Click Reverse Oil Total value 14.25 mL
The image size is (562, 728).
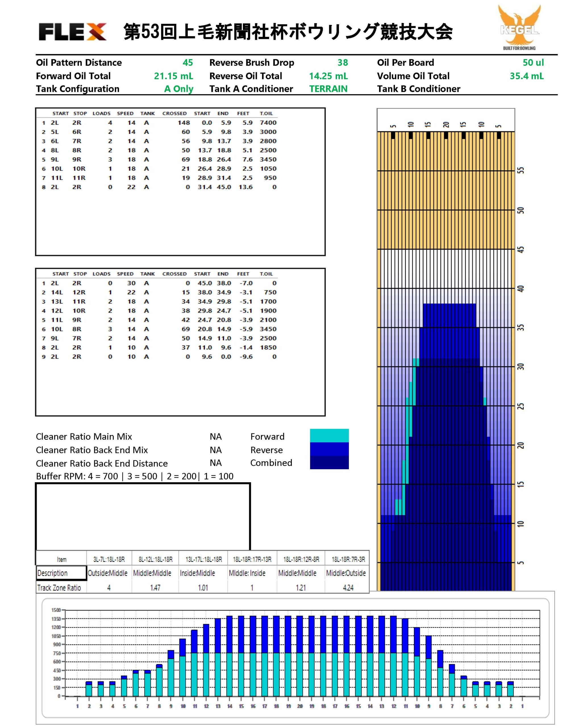(x=328, y=76)
